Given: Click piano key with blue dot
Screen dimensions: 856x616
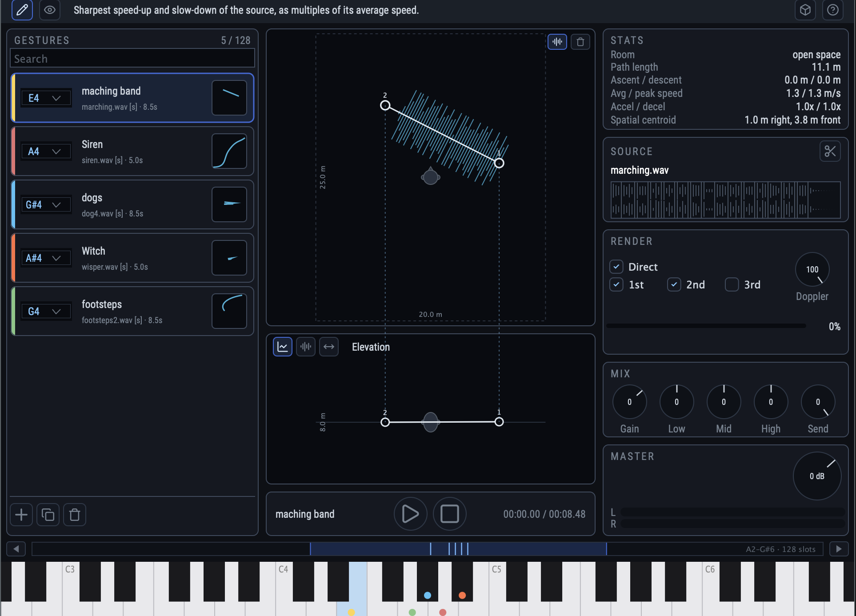Looking at the screenshot, I should (x=428, y=582).
